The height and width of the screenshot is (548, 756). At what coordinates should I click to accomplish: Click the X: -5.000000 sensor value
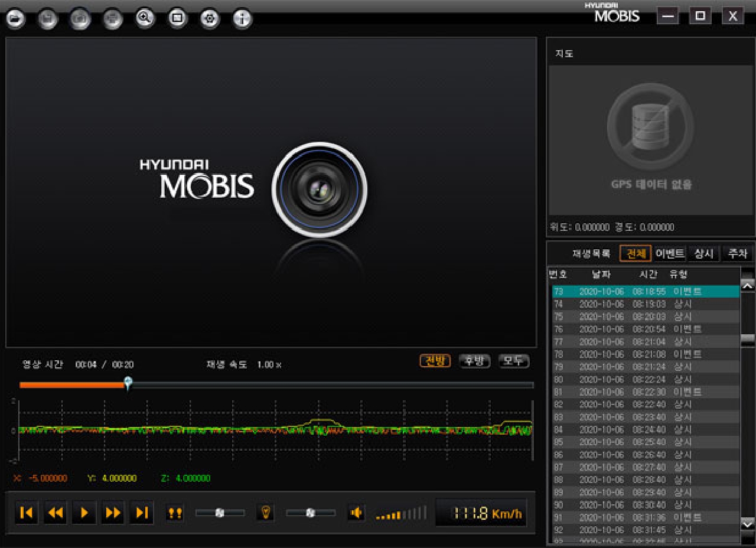(40, 478)
